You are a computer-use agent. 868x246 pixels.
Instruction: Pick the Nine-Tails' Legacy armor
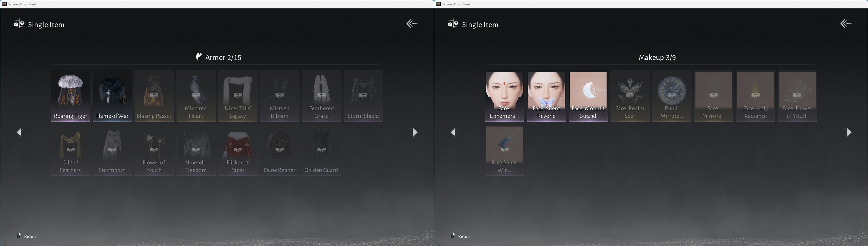[x=238, y=96]
